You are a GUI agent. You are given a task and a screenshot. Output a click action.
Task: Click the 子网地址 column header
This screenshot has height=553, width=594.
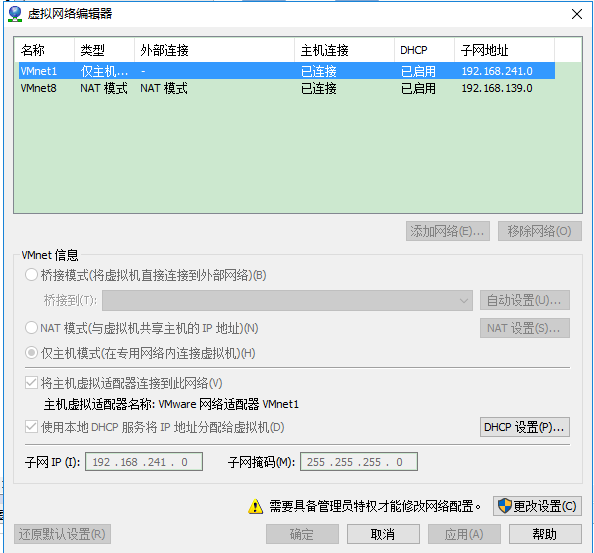click(x=504, y=50)
